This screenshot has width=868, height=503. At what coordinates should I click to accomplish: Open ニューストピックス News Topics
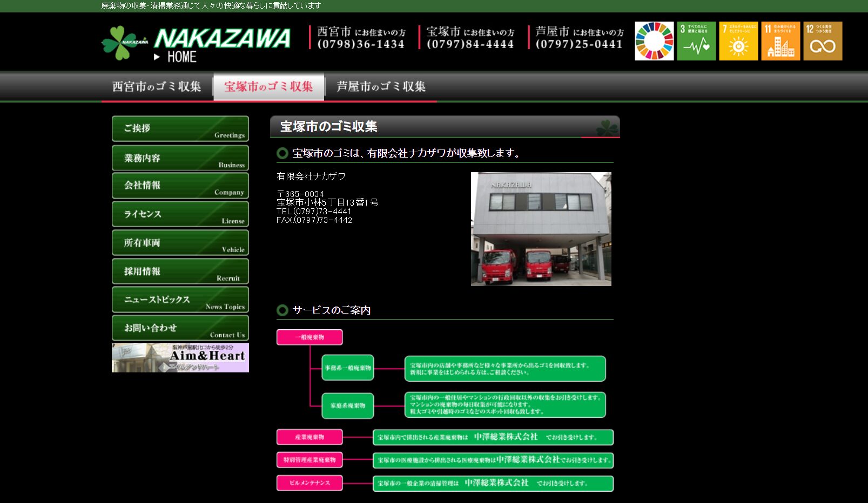tap(180, 300)
